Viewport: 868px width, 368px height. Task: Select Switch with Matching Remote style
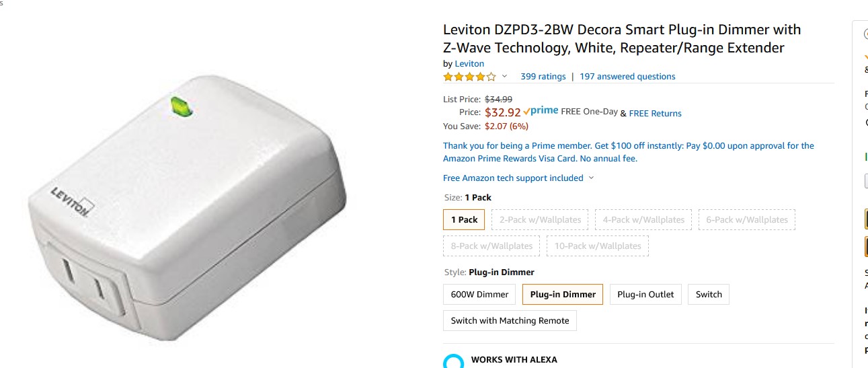pyautogui.click(x=510, y=321)
